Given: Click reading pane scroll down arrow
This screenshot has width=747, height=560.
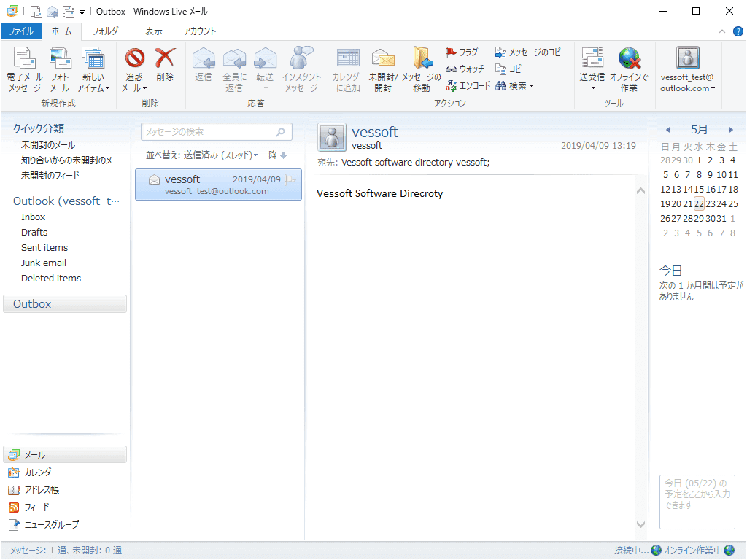Looking at the screenshot, I should [640, 524].
